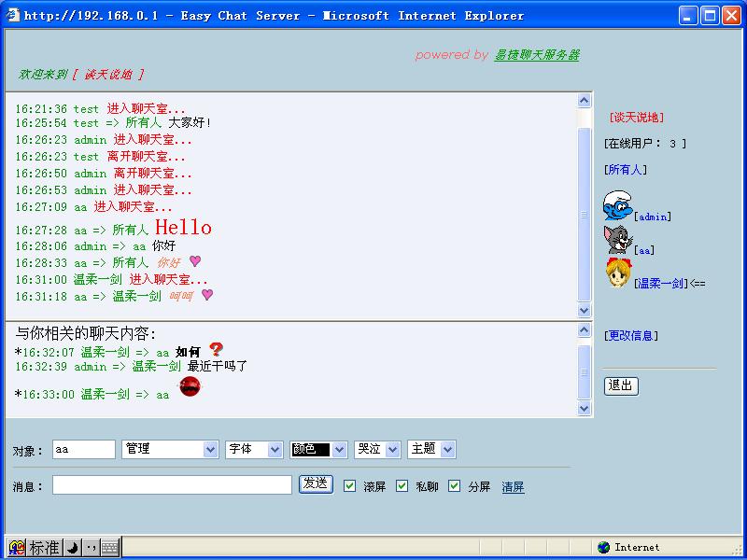Image resolution: width=747 pixels, height=560 pixels.
Task: Select user admin in online list
Action: tap(653, 217)
